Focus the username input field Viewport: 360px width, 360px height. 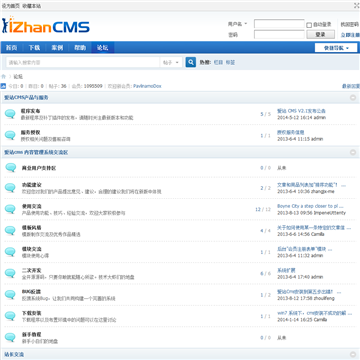279,24
